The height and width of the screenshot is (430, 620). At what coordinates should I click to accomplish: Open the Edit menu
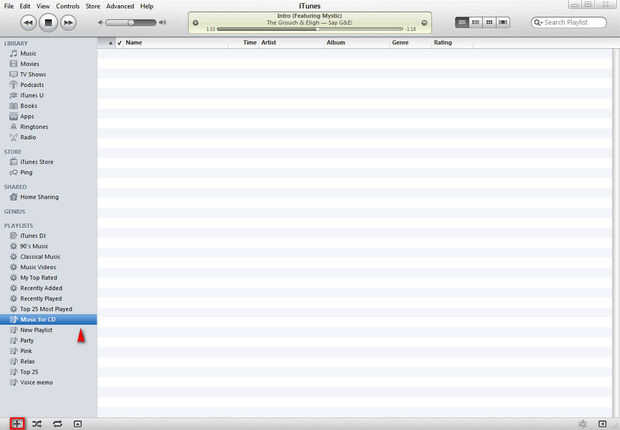(x=25, y=6)
